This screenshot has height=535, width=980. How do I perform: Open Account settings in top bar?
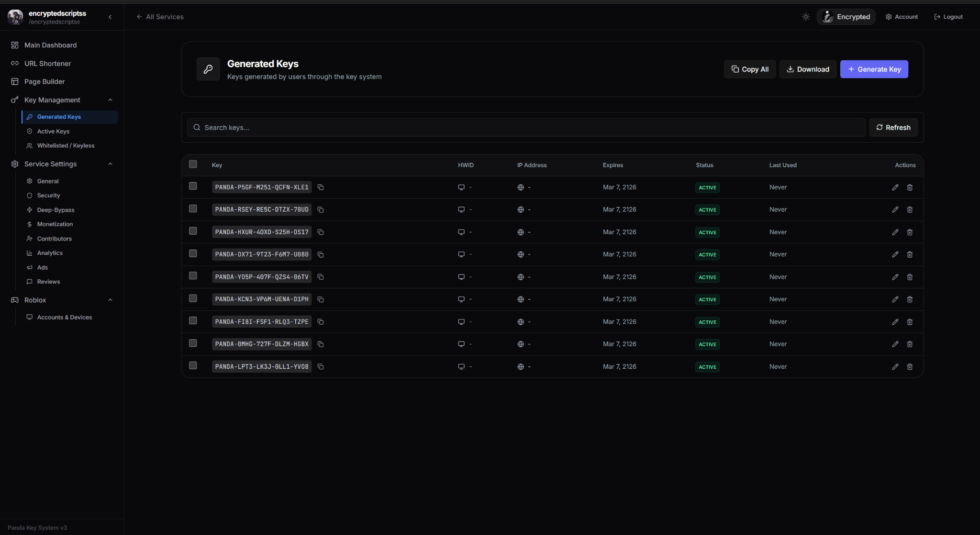pos(902,17)
